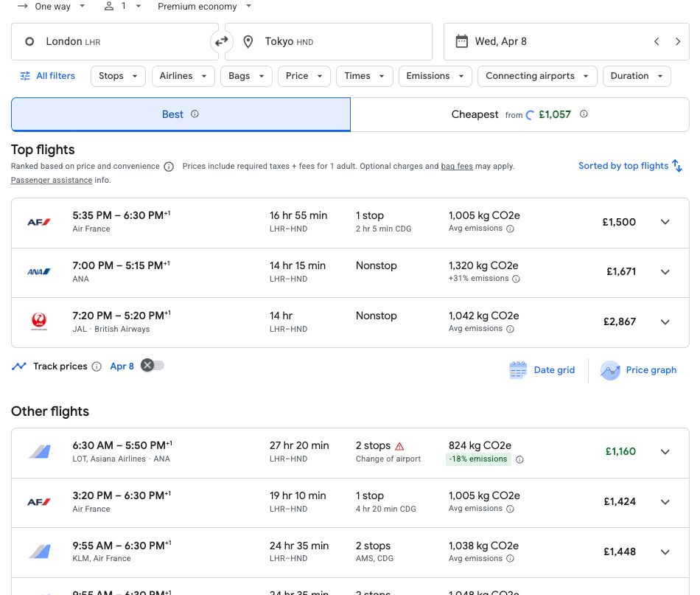Follow the Passenger assistance link
Image resolution: width=700 pixels, height=595 pixels.
pyautogui.click(x=51, y=180)
